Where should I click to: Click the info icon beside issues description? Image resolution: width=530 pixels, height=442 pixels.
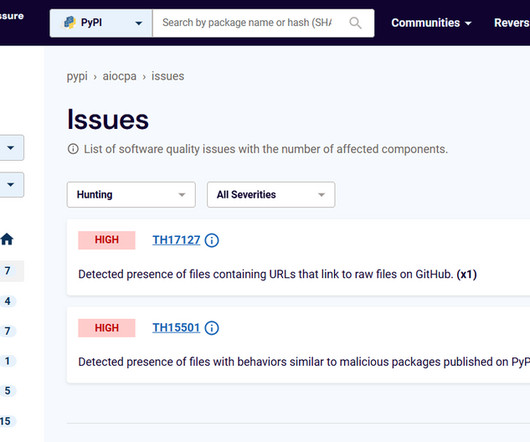click(73, 149)
